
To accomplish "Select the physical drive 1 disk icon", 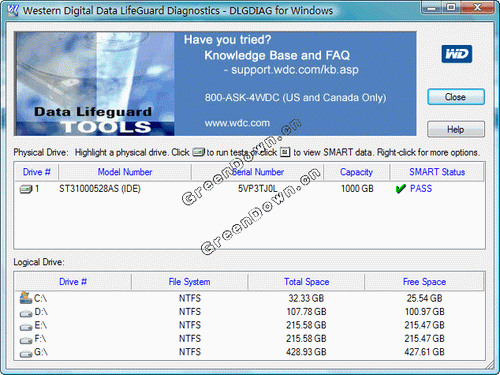I will 26,189.
